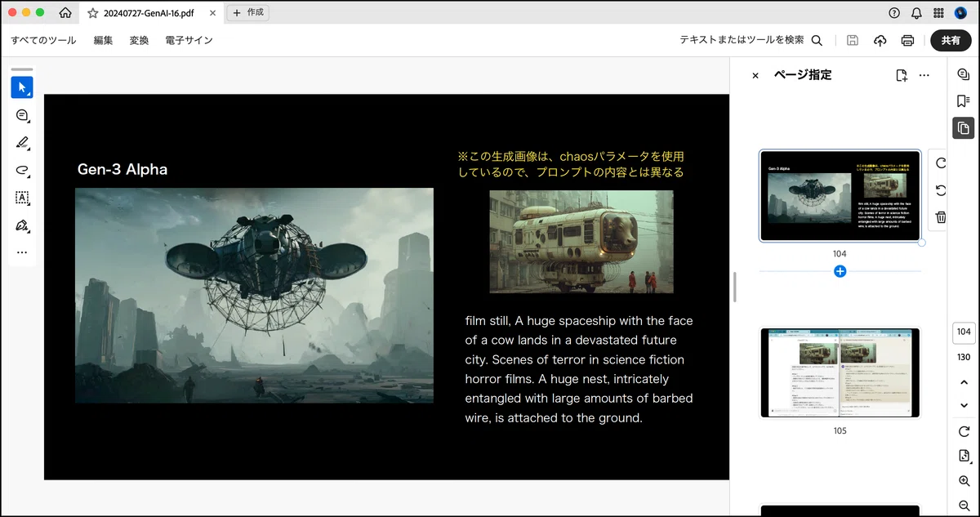Click the cow-faced vehicle image on slide
This screenshot has width=980, height=517.
pyautogui.click(x=581, y=242)
